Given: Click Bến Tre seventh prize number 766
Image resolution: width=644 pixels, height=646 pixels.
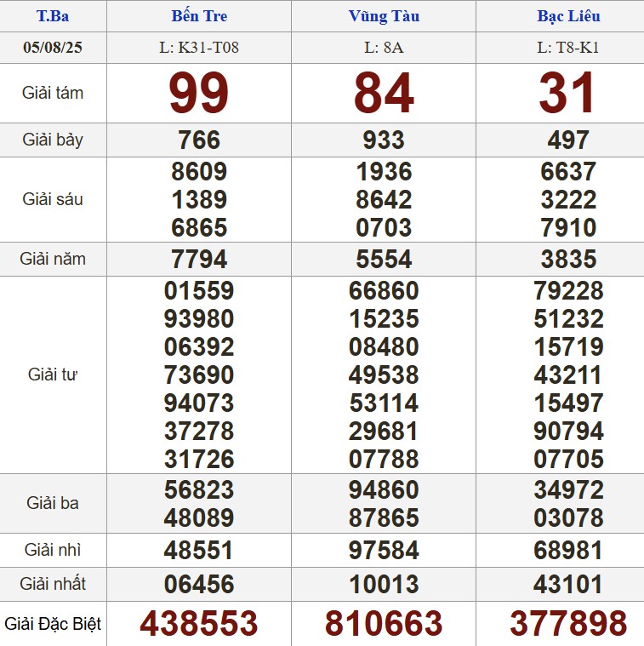Looking at the screenshot, I should 199,140.
